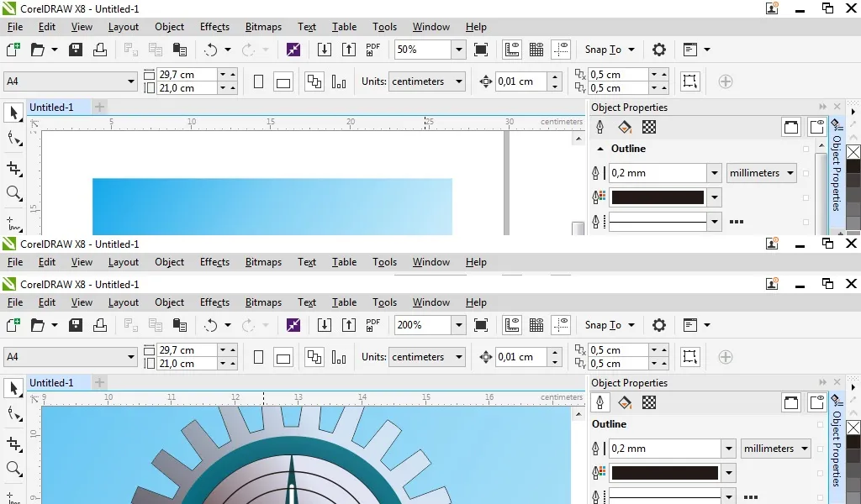Screen dimensions: 861x504
Task: Click Full-screen preview icon in top window
Action: tap(480, 50)
